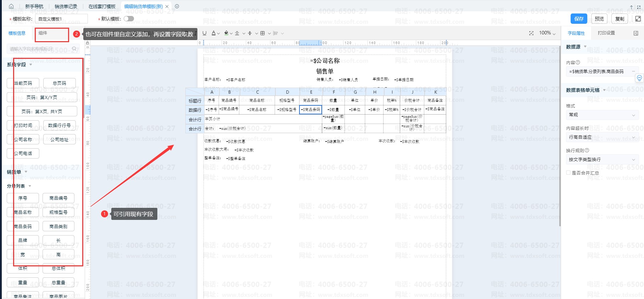
Task: Switch to the 打印设置 tab
Action: point(606,33)
